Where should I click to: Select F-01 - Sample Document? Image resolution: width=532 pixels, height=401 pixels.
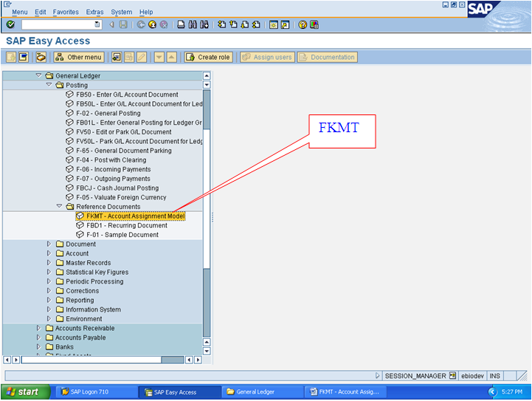(117, 235)
